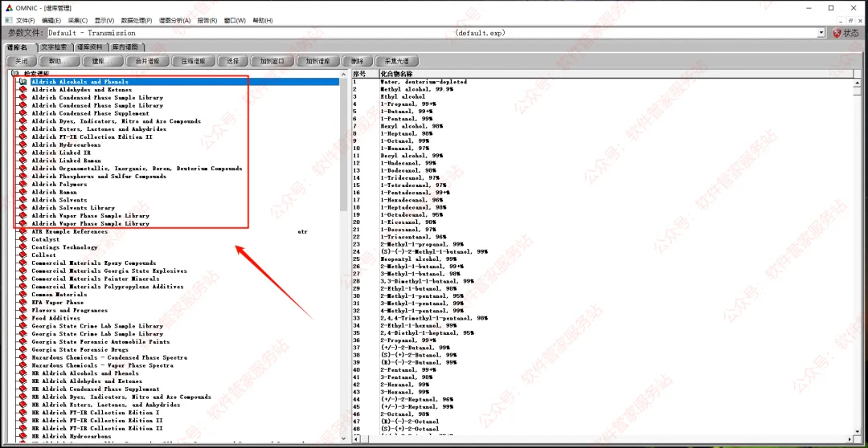Click the book icon beside Aldrich Aldehydes and Ketones
The width and height of the screenshot is (868, 448).
[23, 90]
